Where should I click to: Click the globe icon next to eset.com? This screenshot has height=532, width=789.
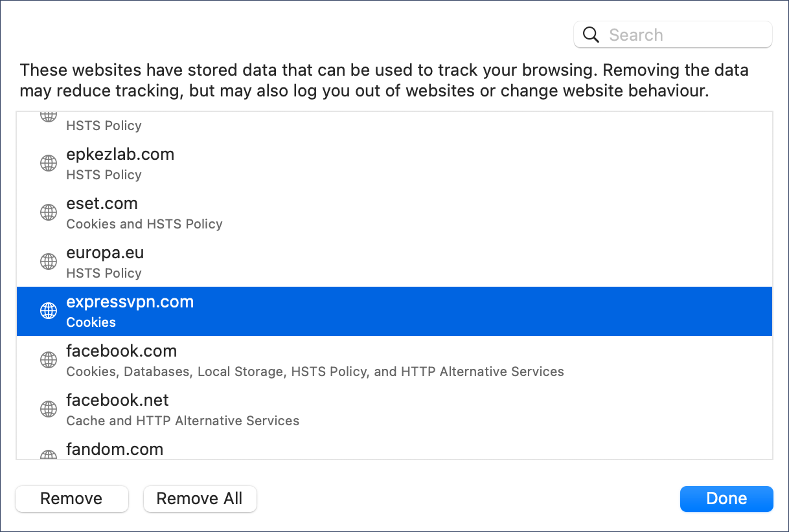(49, 212)
